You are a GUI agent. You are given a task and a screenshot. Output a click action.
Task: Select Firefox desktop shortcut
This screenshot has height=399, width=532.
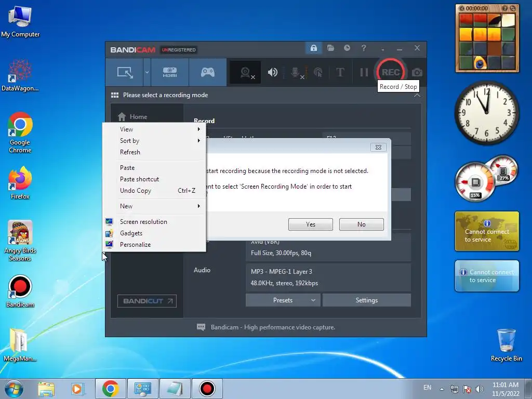[20, 182]
